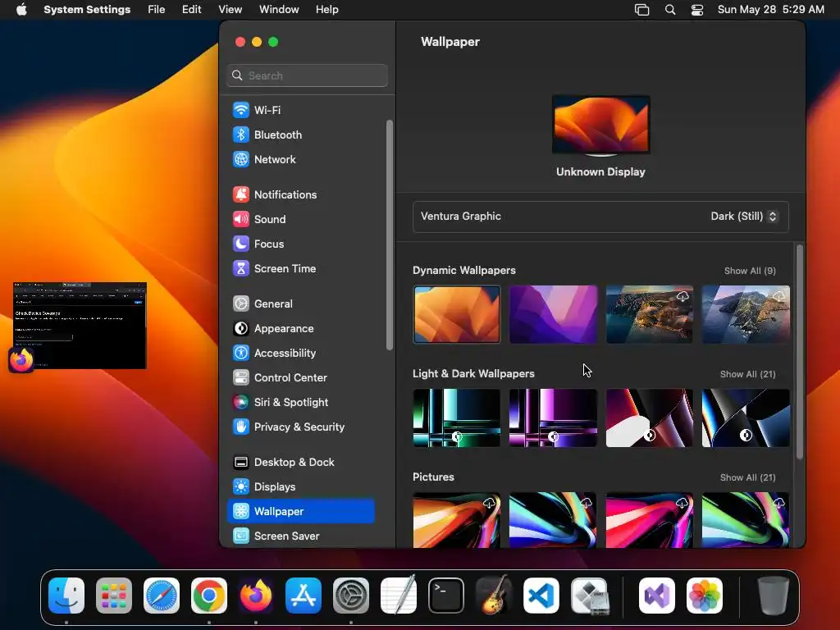Open the Help menu
Image resolution: width=840 pixels, height=630 pixels.
(x=326, y=10)
